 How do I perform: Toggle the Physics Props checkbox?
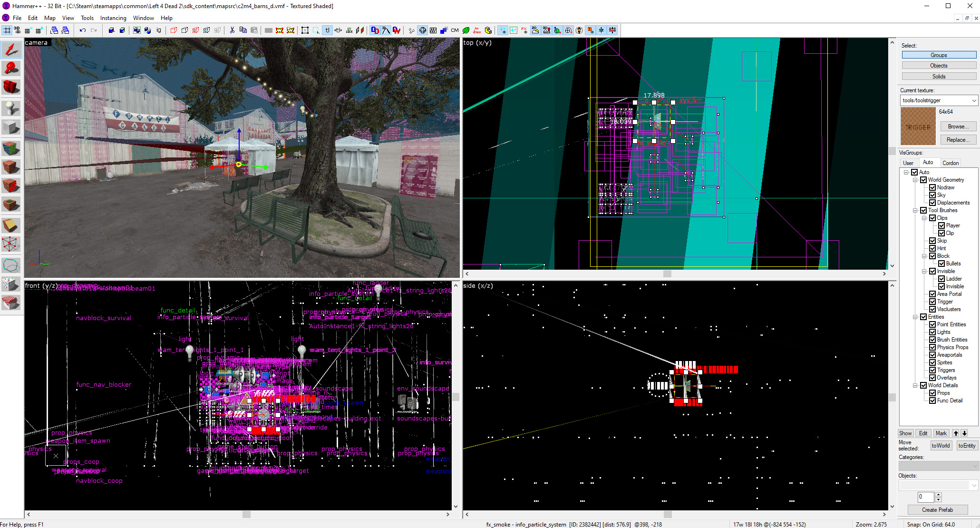coord(932,347)
